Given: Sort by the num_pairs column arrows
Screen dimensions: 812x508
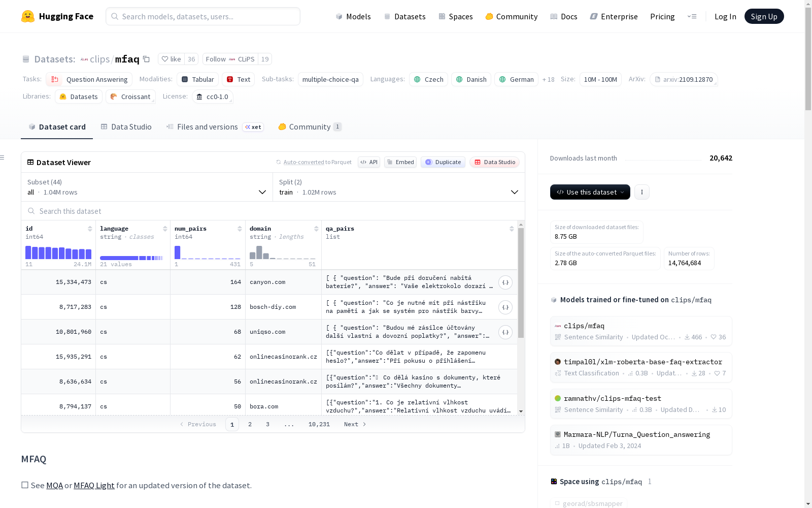Looking at the screenshot, I should (240, 229).
